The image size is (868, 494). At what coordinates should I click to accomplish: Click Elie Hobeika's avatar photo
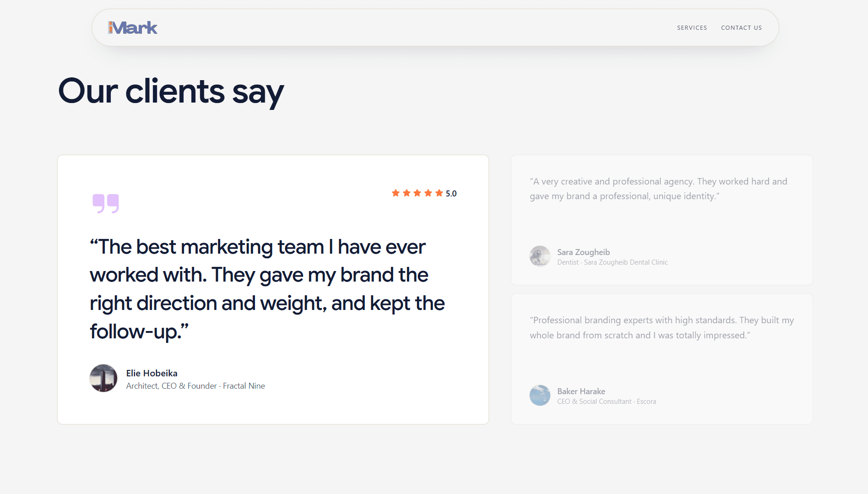click(103, 378)
